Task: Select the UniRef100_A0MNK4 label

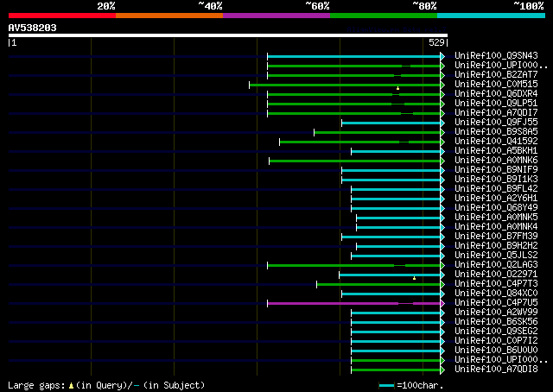Action: coord(496,227)
